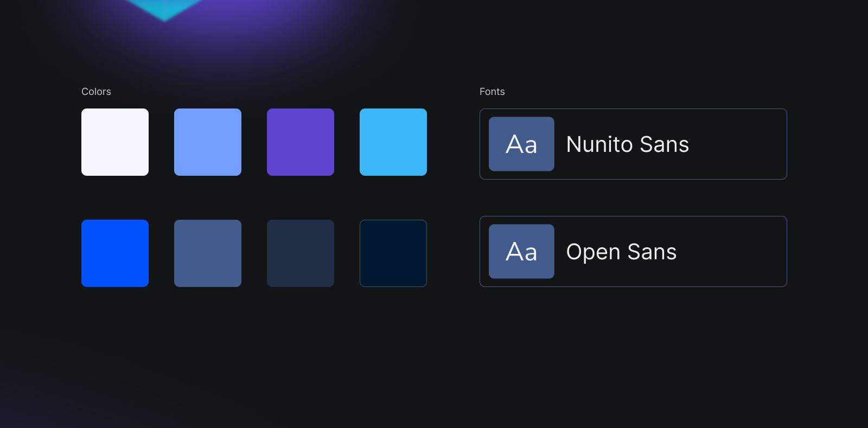This screenshot has width=868, height=428.
Task: Click the word Sans in Nunito Sans
Action: [664, 144]
